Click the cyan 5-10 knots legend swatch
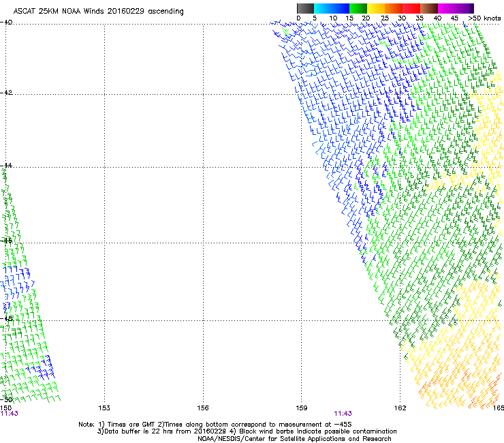504x443 pixels. (x=322, y=8)
